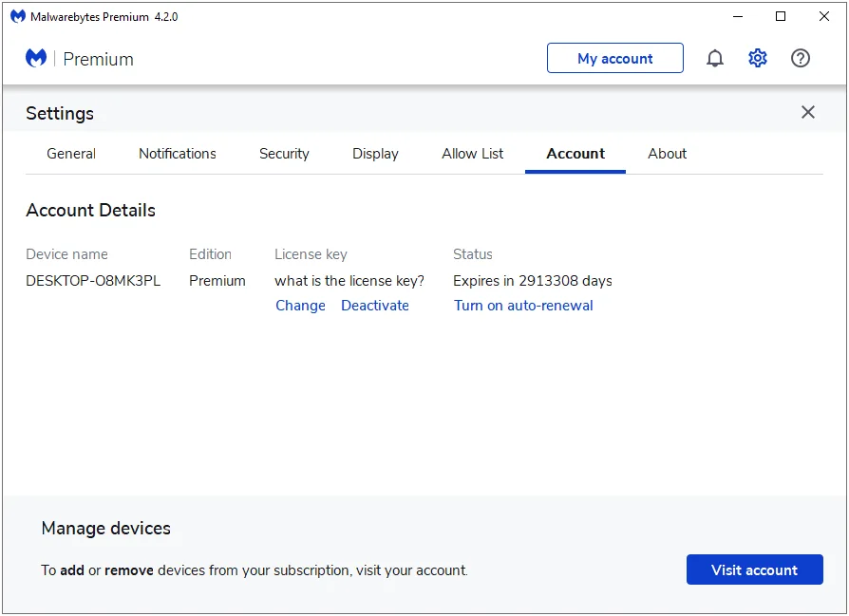Open the Allow List tab

point(472,154)
